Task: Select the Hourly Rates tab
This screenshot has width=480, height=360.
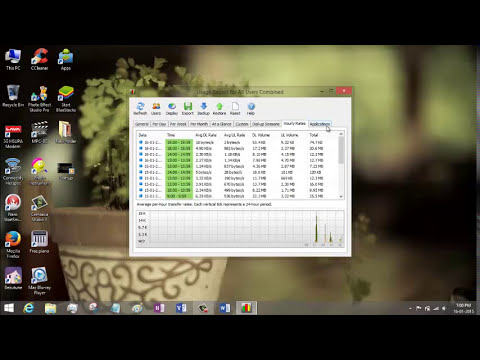Action: point(294,123)
